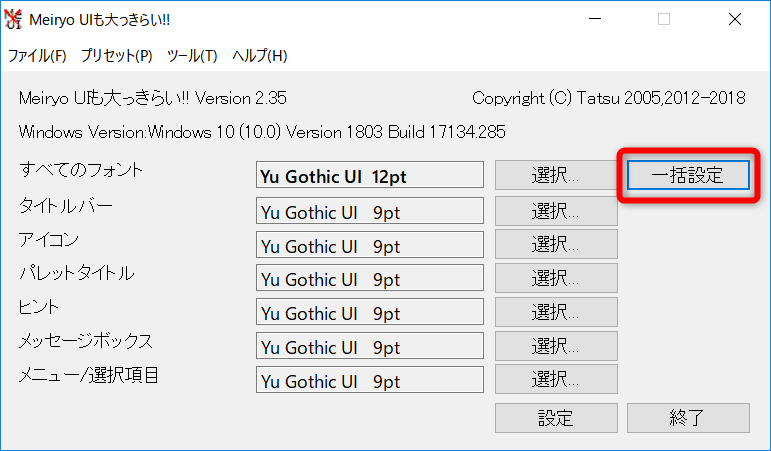The width and height of the screenshot is (771, 451).
Task: Click the すべてのフォント font field
Action: (369, 177)
